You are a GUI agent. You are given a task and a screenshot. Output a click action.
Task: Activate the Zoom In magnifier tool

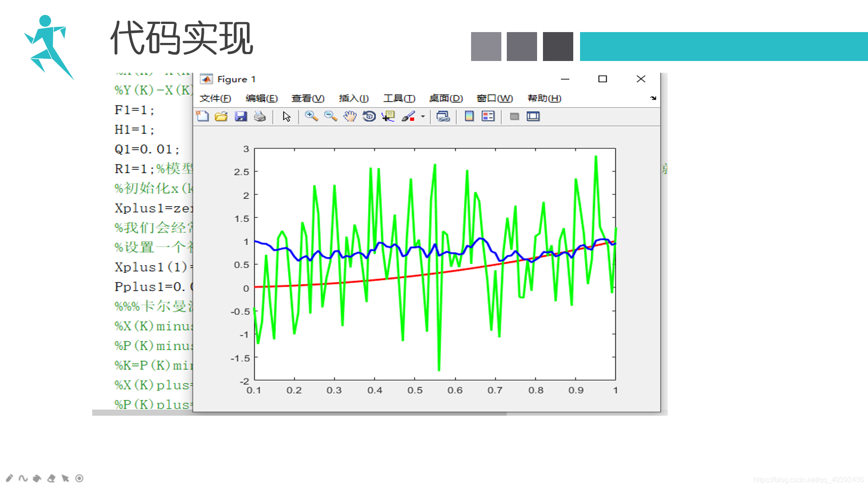click(x=311, y=116)
